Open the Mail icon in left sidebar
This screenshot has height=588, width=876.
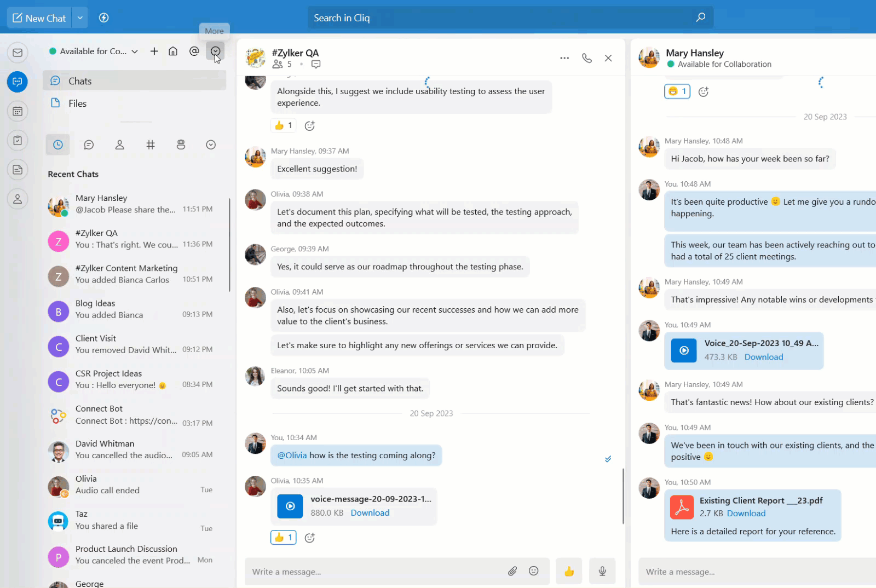tap(18, 53)
